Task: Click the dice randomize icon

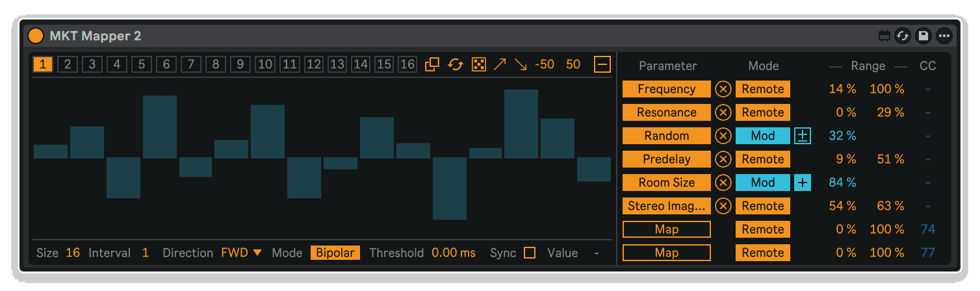Action: point(479,64)
